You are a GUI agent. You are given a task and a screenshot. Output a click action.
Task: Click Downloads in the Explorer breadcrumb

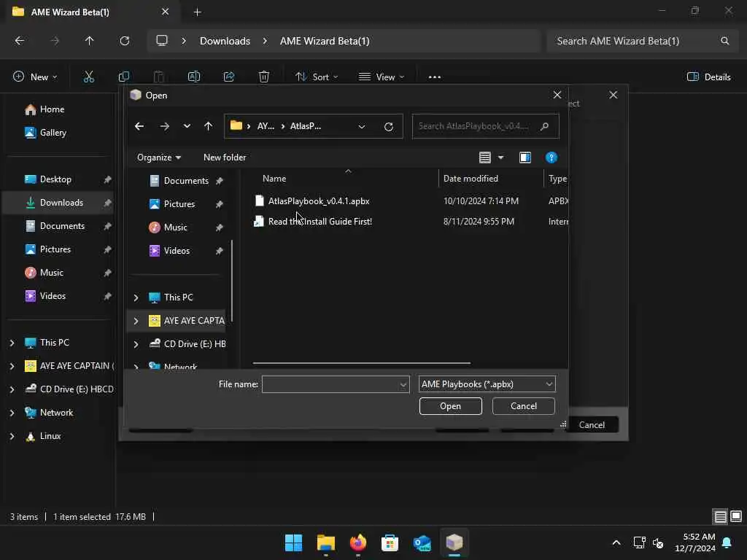click(225, 41)
